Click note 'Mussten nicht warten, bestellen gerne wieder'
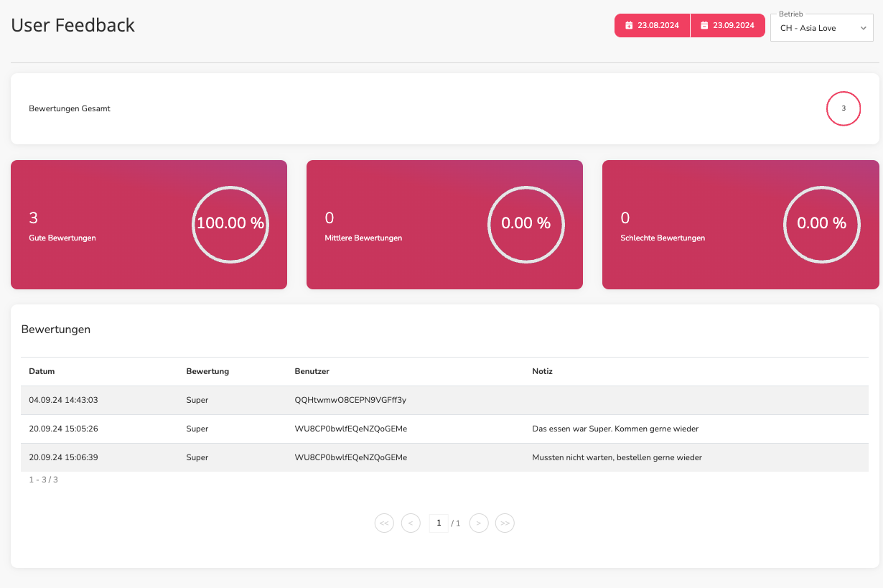 [617, 457]
